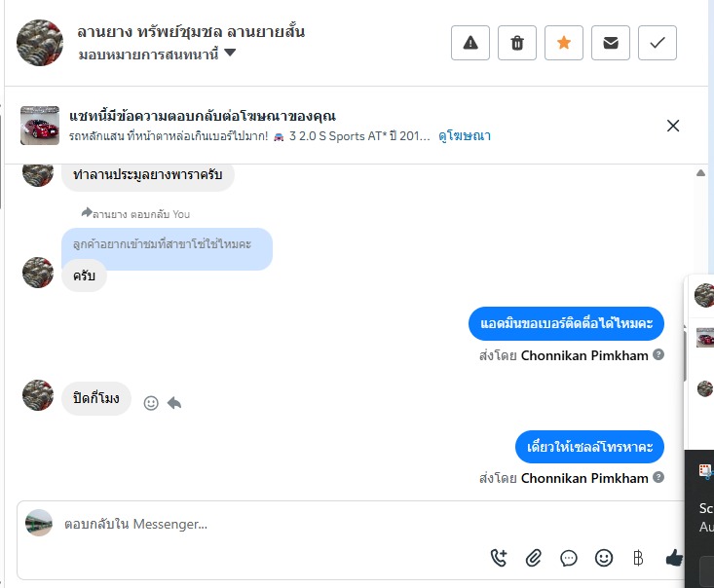
Task: Open the emoji picker in the composer
Action: click(x=604, y=558)
